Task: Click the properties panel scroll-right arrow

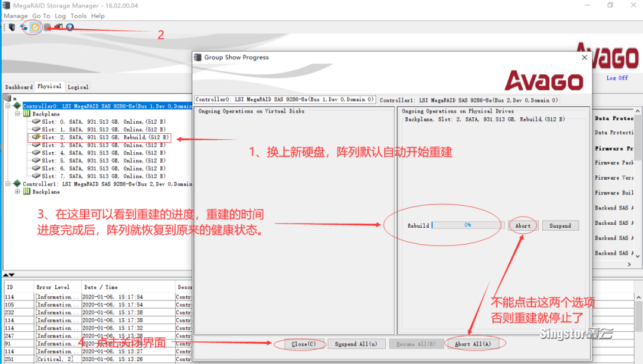Action: 629,265
